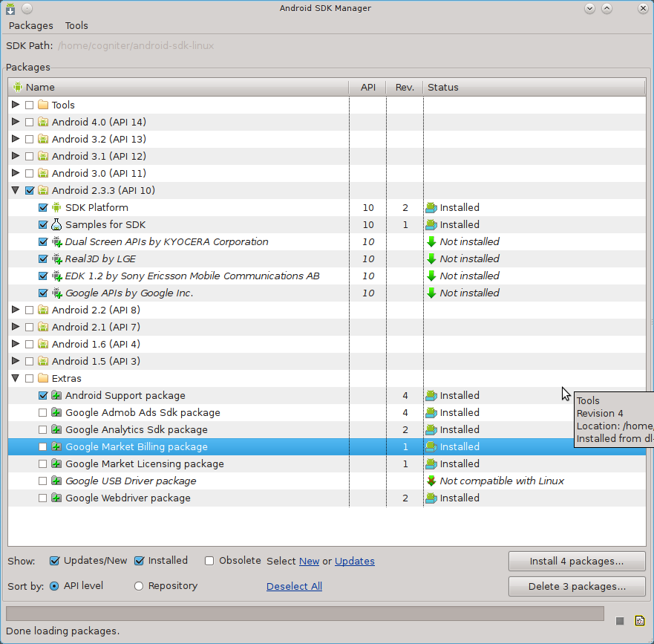The width and height of the screenshot is (654, 644).
Task: Click the green Not installed arrow for Real3D
Action: (431, 258)
